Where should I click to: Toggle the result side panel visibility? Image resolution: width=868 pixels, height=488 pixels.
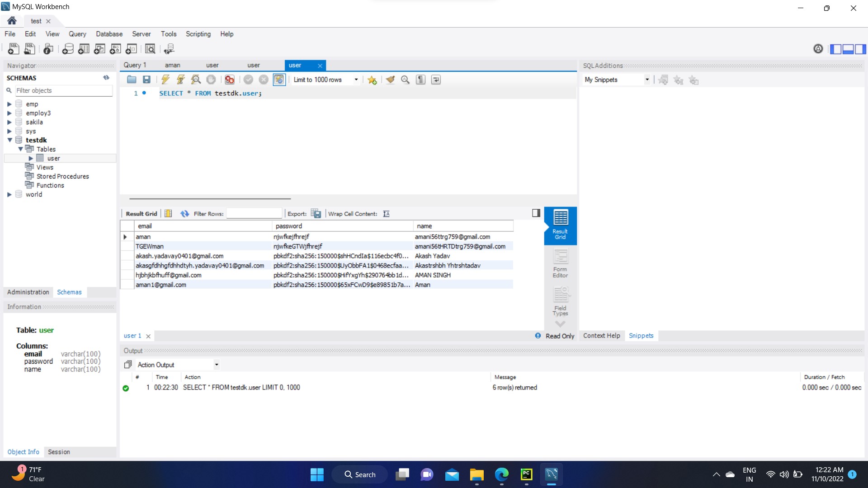[x=536, y=213]
